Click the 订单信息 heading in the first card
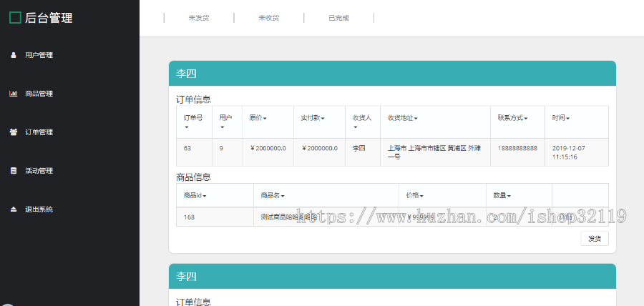This screenshot has height=306, width=644. 193,99
